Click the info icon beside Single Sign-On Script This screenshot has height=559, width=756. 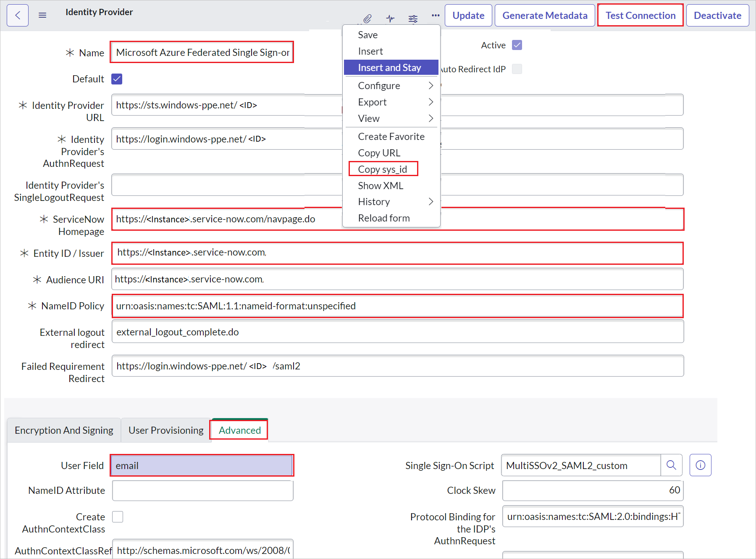coord(700,465)
